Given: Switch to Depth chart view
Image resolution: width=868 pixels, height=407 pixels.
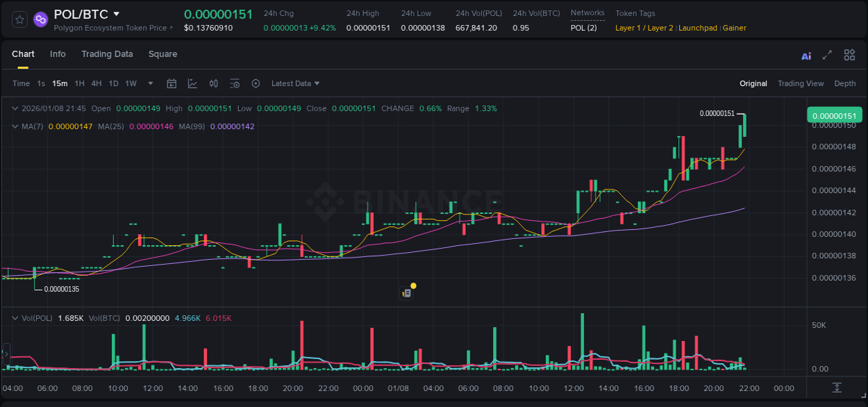Looking at the screenshot, I should pyautogui.click(x=844, y=83).
